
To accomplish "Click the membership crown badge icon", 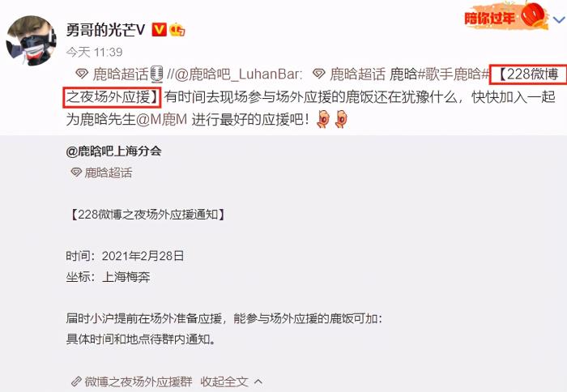I will point(177,30).
